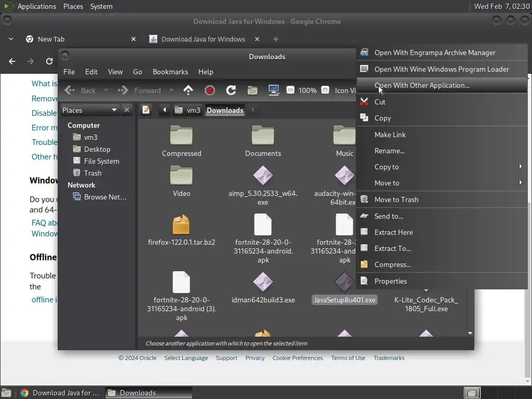Click the zoom out icon
The height and width of the screenshot is (399, 532).
coord(290,90)
